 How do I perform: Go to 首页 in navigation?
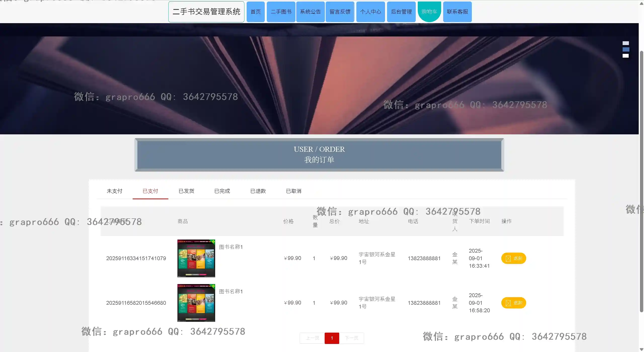255,12
